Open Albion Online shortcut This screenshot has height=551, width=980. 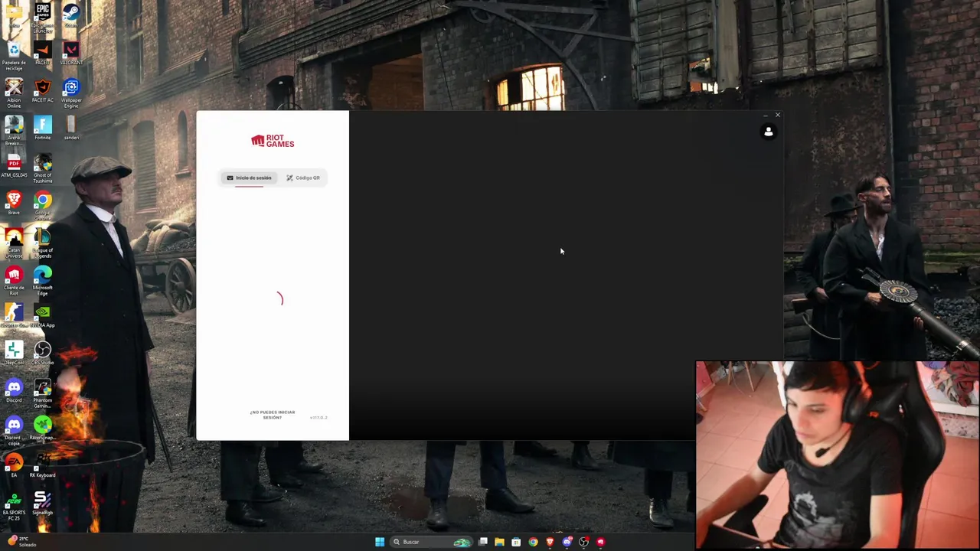[14, 93]
